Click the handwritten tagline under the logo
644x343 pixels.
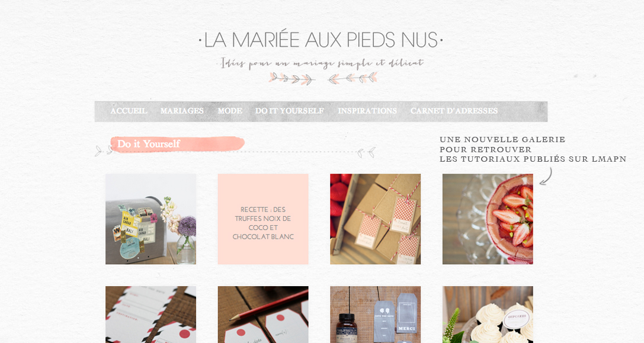point(321,63)
